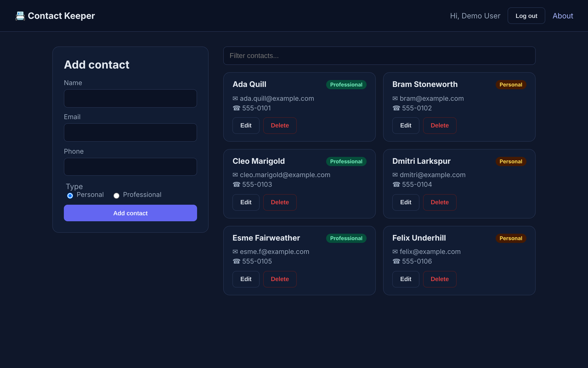Image resolution: width=588 pixels, height=368 pixels.
Task: Submit the Add contact button
Action: click(130, 213)
